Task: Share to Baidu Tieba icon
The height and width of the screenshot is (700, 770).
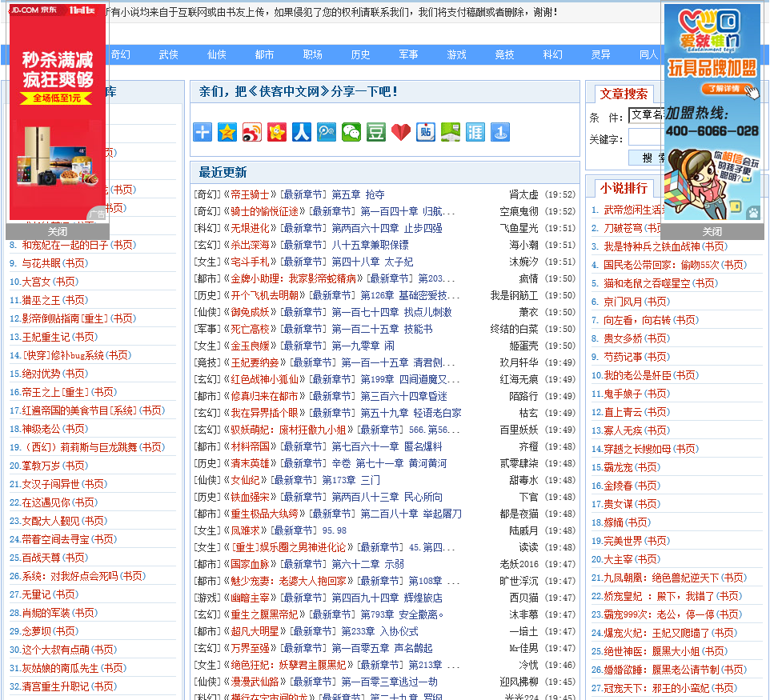Action: [426, 132]
